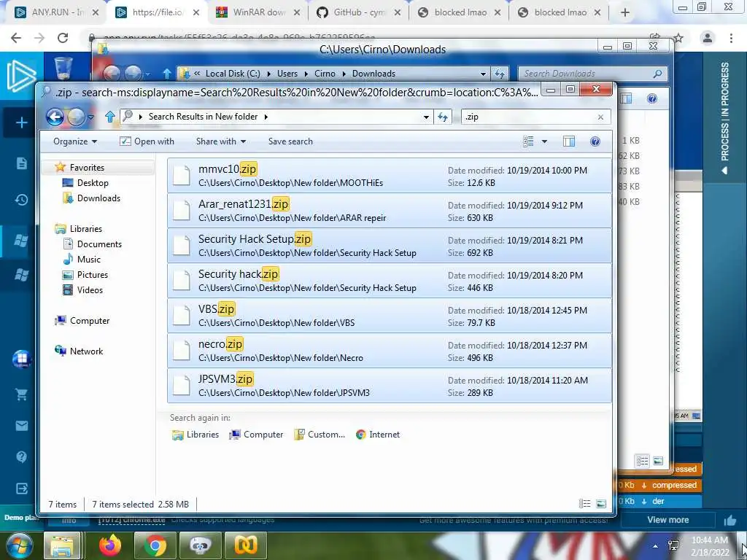Viewport: 747px width, 560px height.
Task: Click the ANY.RUN new task plus icon
Action: click(x=21, y=122)
